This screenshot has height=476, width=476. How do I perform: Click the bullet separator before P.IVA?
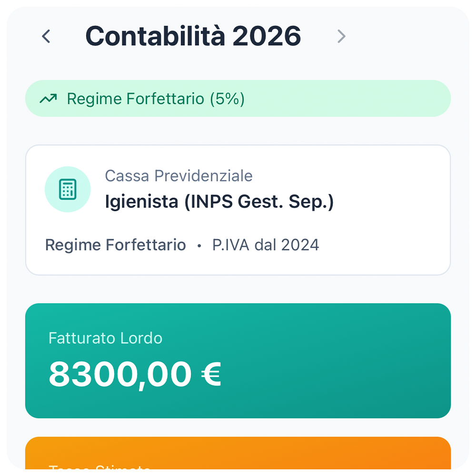tap(199, 246)
